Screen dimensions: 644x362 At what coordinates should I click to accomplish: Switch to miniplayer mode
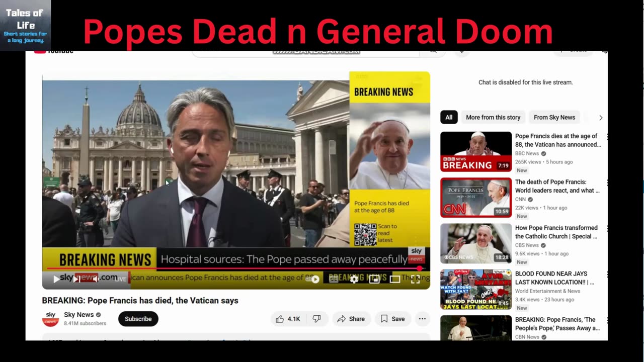(x=374, y=279)
